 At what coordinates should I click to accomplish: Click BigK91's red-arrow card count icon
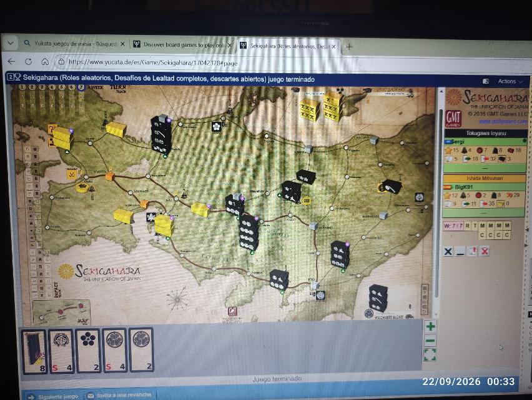coord(484,204)
